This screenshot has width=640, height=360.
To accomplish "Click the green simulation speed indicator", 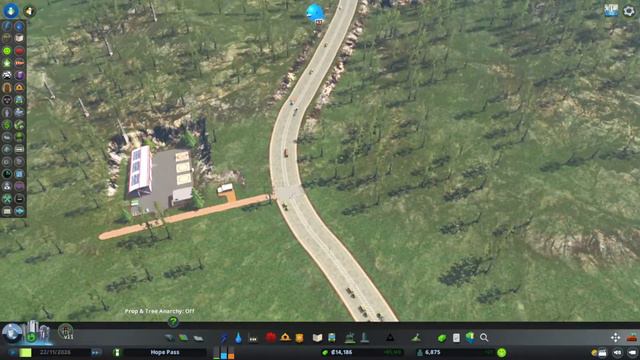I will click(x=26, y=352).
